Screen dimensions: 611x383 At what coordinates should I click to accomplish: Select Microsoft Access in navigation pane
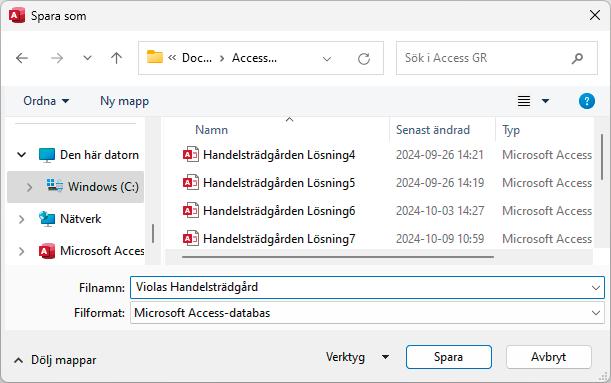tap(92, 251)
